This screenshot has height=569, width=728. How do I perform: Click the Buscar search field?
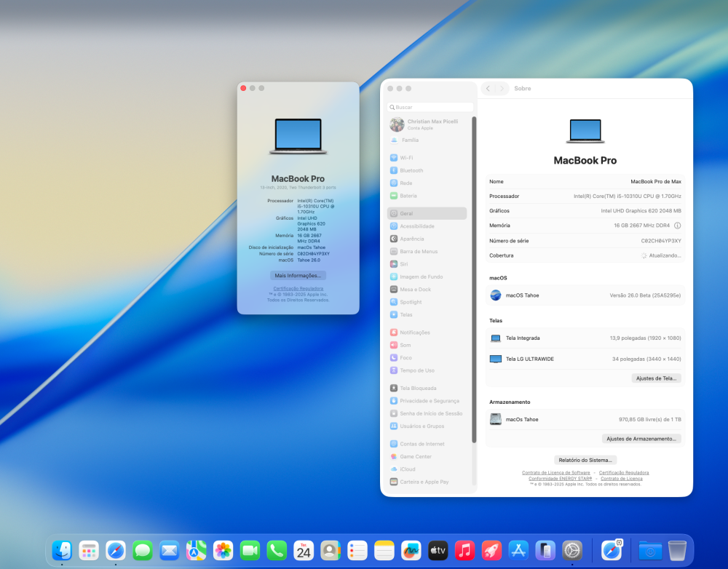(x=430, y=107)
